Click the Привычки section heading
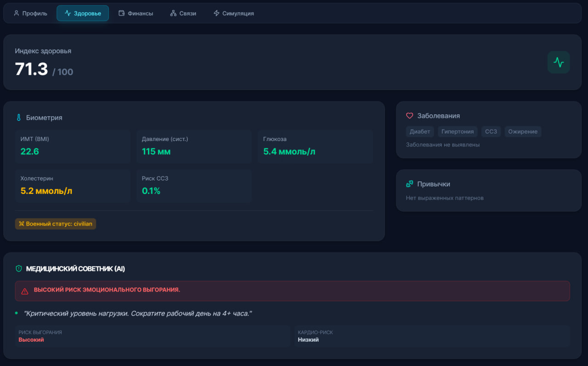 (434, 184)
